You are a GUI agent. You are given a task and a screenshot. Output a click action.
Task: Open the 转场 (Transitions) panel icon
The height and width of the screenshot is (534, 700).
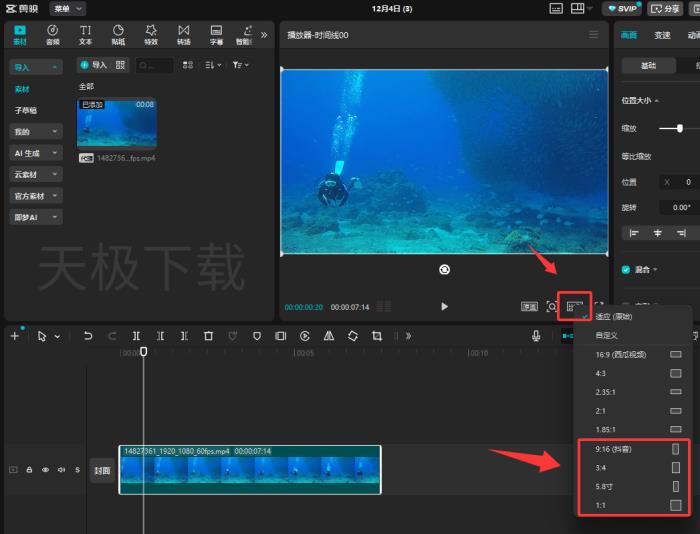click(184, 34)
